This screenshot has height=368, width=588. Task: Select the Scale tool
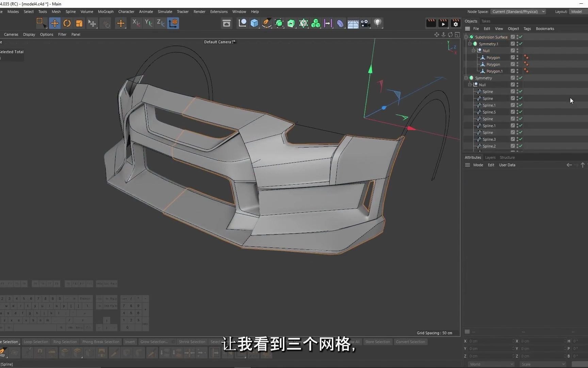79,23
